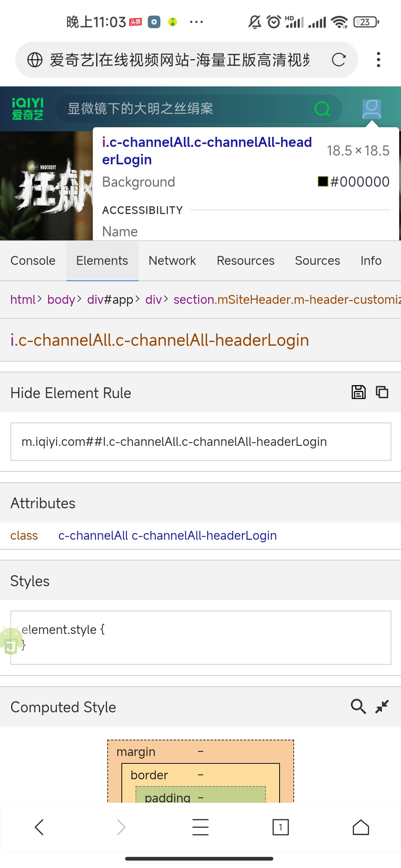
Task: Tap the iQIYI logo
Action: pyautogui.click(x=27, y=109)
